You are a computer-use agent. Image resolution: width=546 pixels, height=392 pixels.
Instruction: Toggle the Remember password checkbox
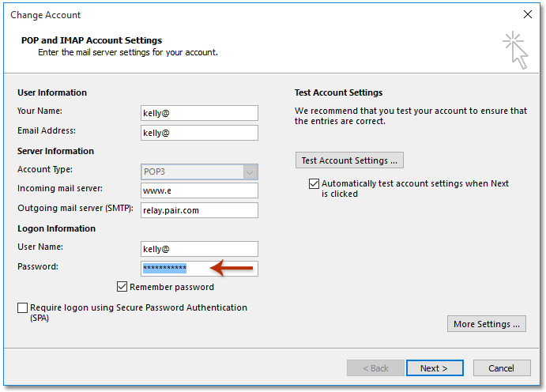122,287
